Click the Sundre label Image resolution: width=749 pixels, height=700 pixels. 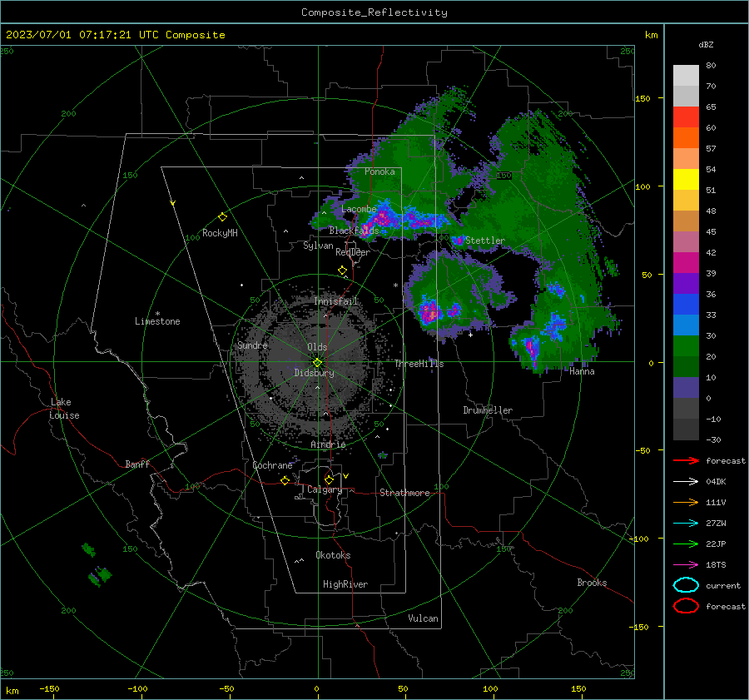click(252, 345)
